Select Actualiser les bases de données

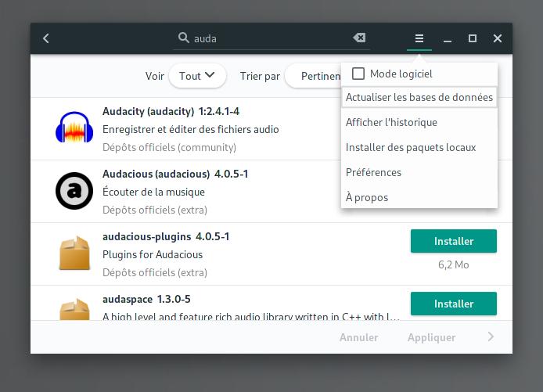(x=419, y=97)
